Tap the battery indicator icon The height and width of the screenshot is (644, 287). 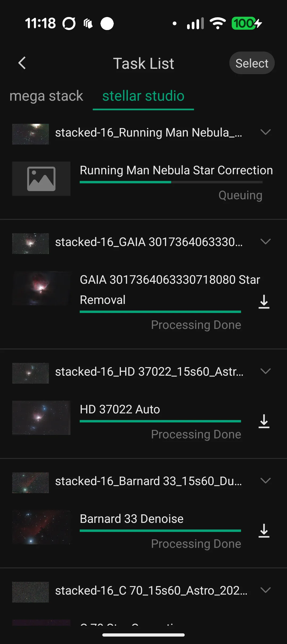pyautogui.click(x=247, y=23)
